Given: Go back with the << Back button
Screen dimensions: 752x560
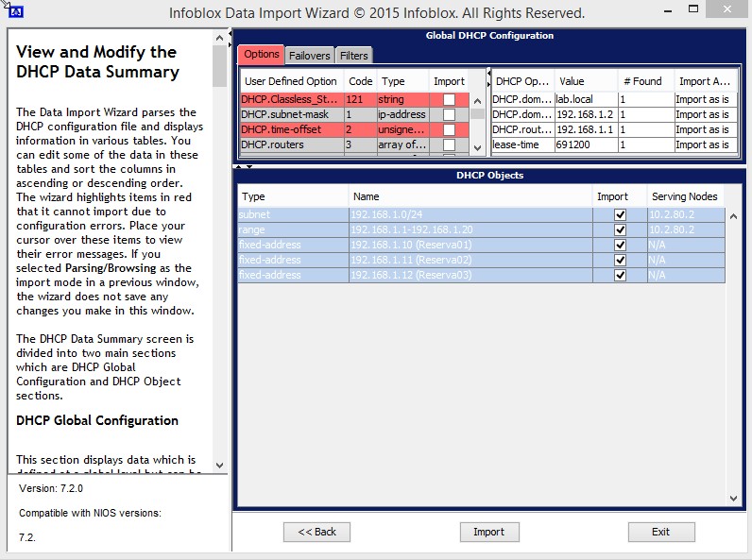Looking at the screenshot, I should coord(317,532).
